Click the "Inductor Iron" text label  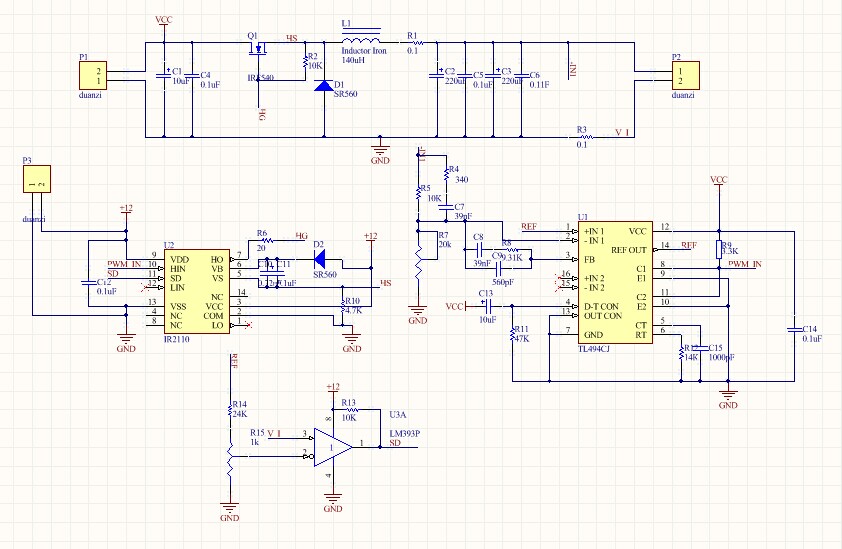click(x=364, y=51)
